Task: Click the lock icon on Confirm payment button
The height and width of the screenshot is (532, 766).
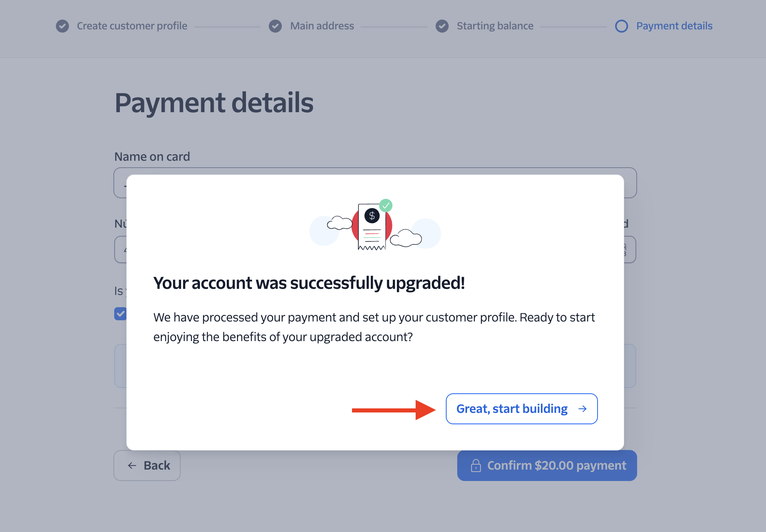Action: point(476,465)
